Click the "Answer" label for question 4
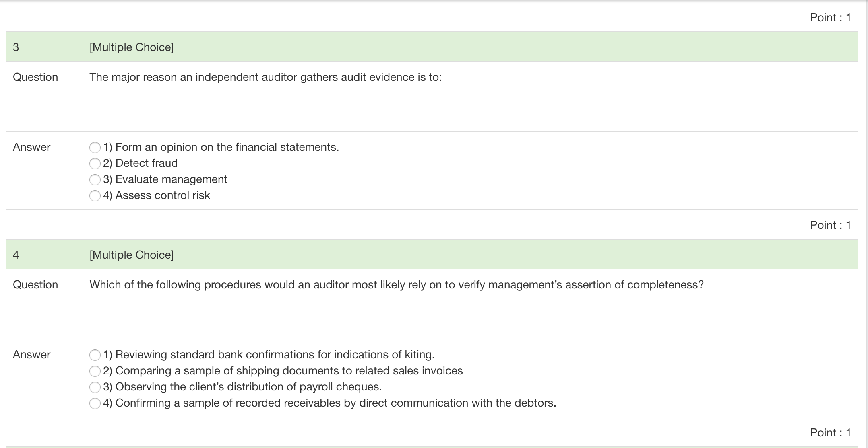This screenshot has width=868, height=448. (x=32, y=355)
